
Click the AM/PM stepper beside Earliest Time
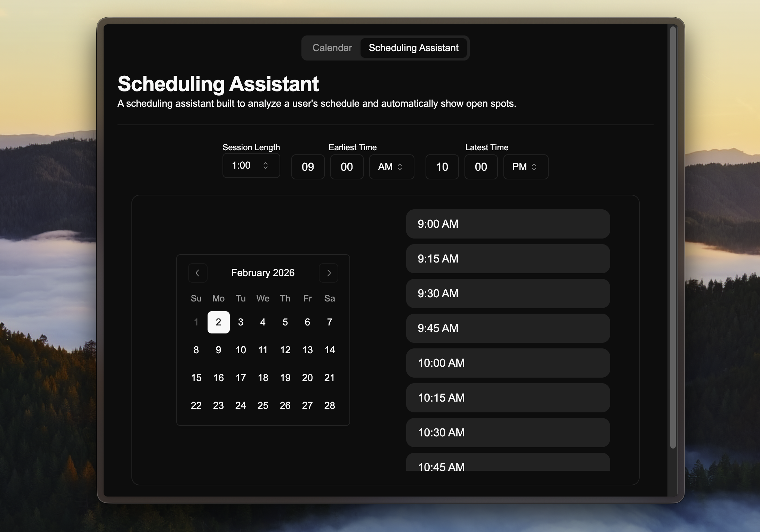tap(399, 167)
